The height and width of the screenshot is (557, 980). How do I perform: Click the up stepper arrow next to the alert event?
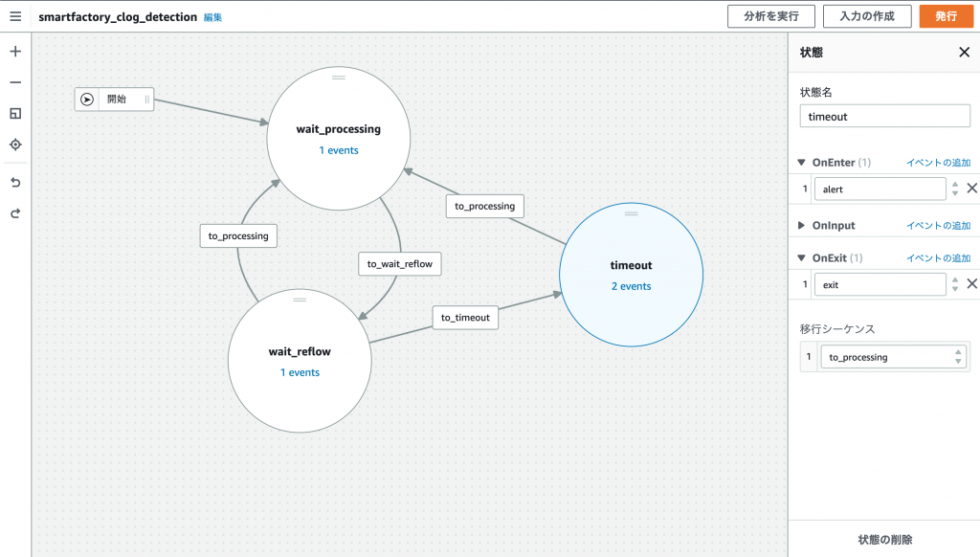point(957,184)
